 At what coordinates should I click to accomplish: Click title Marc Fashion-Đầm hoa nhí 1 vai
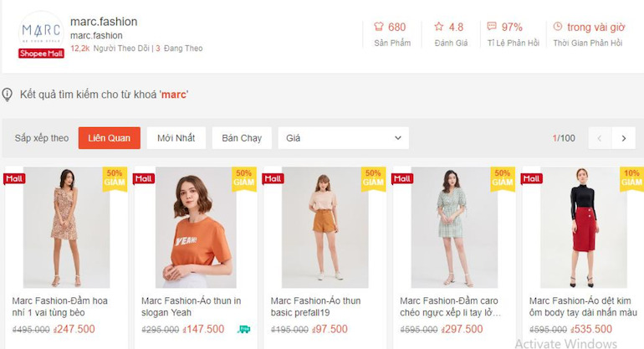coord(60,306)
